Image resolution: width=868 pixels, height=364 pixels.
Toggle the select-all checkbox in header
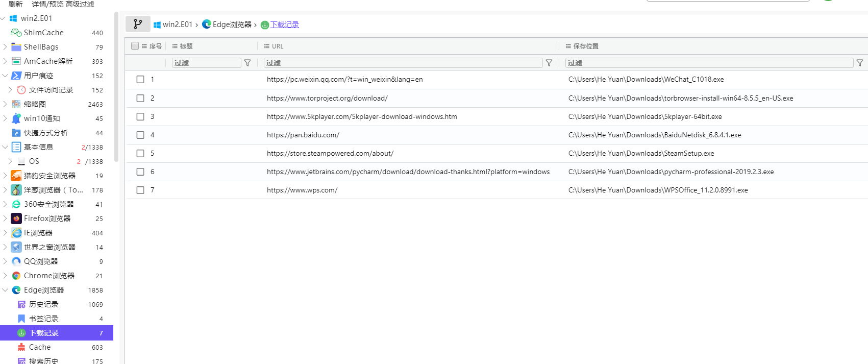coord(135,46)
